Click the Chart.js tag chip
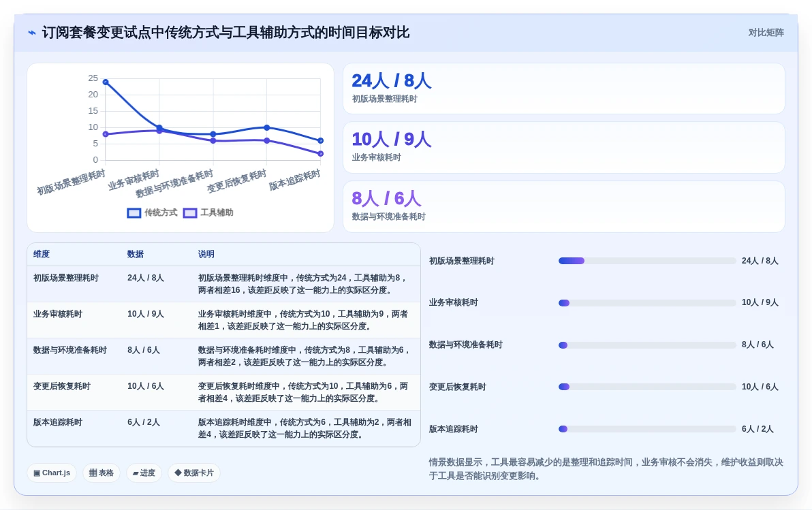 coord(52,473)
